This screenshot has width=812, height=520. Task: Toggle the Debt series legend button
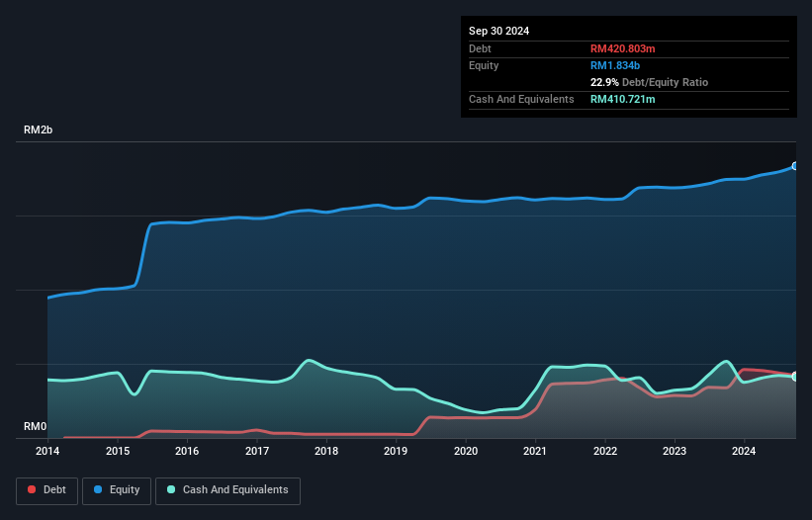[x=47, y=491]
